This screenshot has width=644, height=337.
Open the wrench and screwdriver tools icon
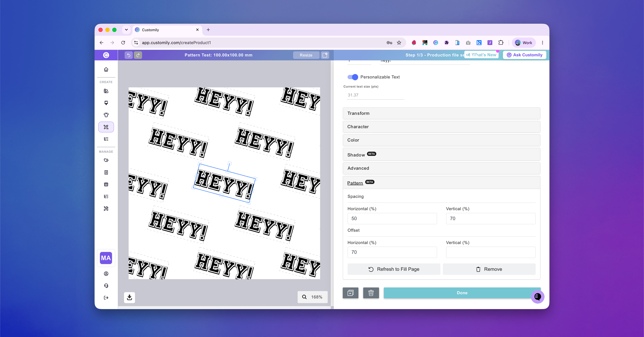click(106, 208)
